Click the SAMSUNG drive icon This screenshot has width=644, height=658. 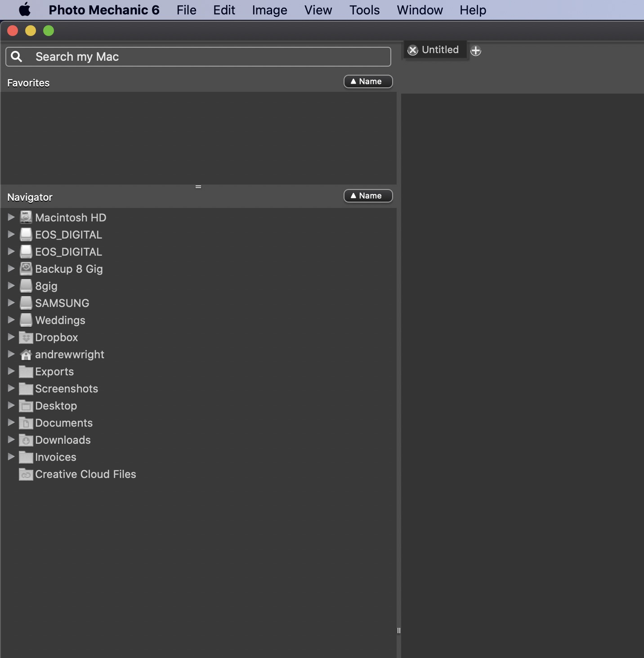26,303
